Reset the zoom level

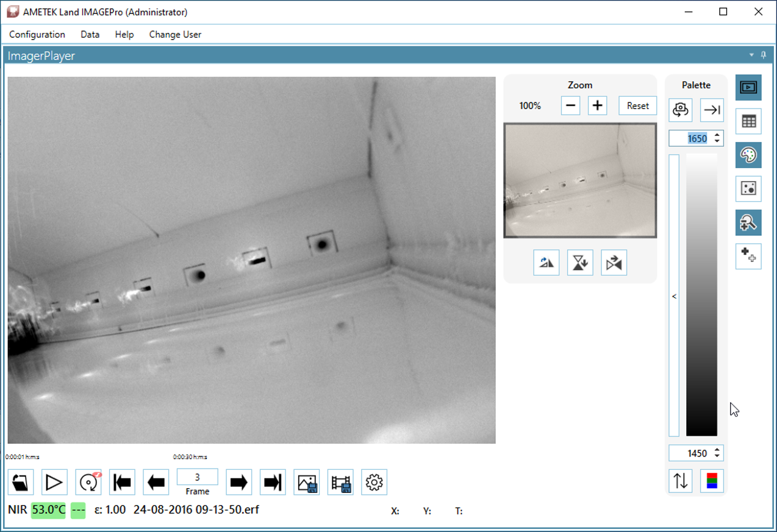click(637, 105)
